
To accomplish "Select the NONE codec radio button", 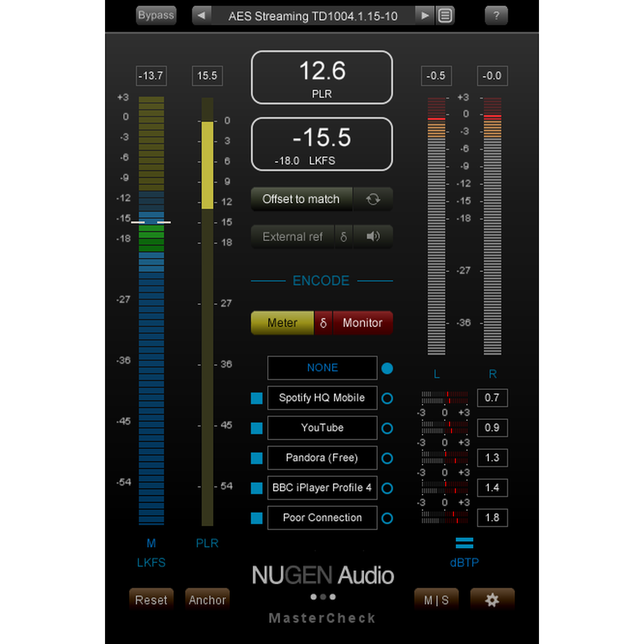I will (x=387, y=368).
